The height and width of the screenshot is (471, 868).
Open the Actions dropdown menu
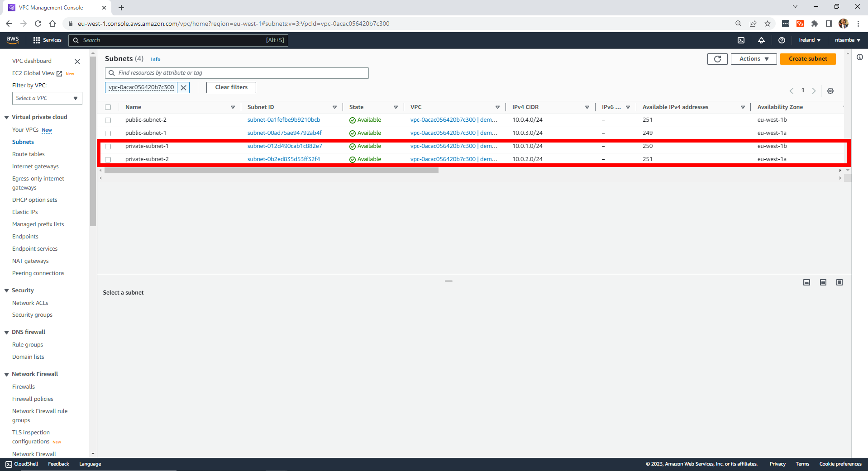754,59
